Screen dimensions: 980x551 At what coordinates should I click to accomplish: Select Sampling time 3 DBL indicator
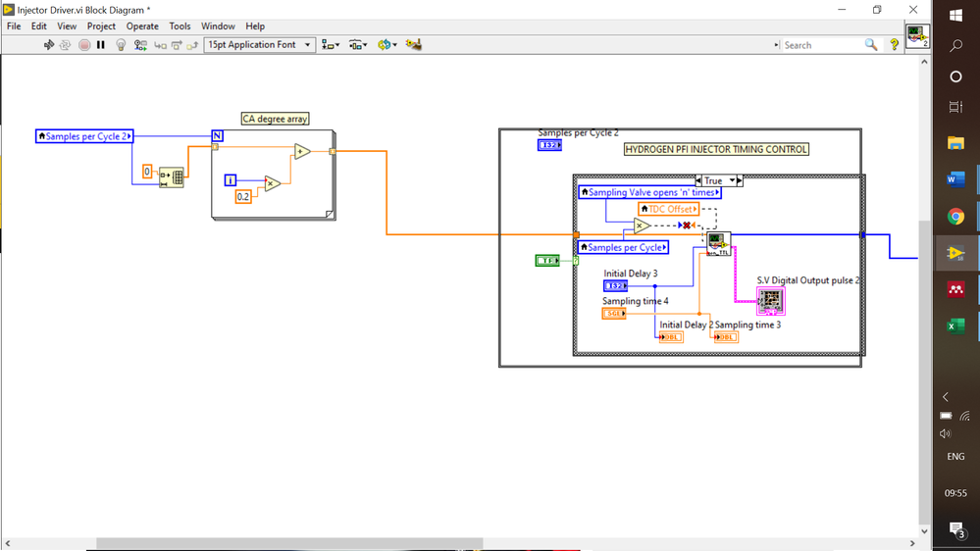726,337
